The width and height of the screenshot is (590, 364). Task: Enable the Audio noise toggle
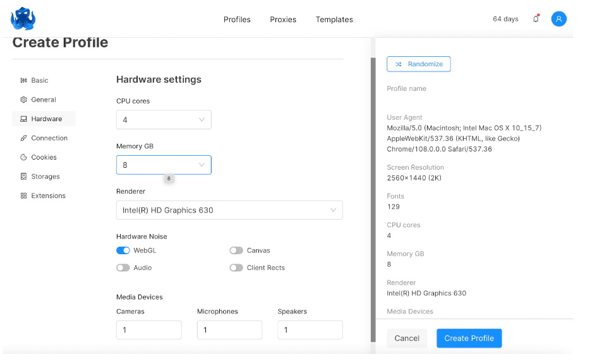123,267
